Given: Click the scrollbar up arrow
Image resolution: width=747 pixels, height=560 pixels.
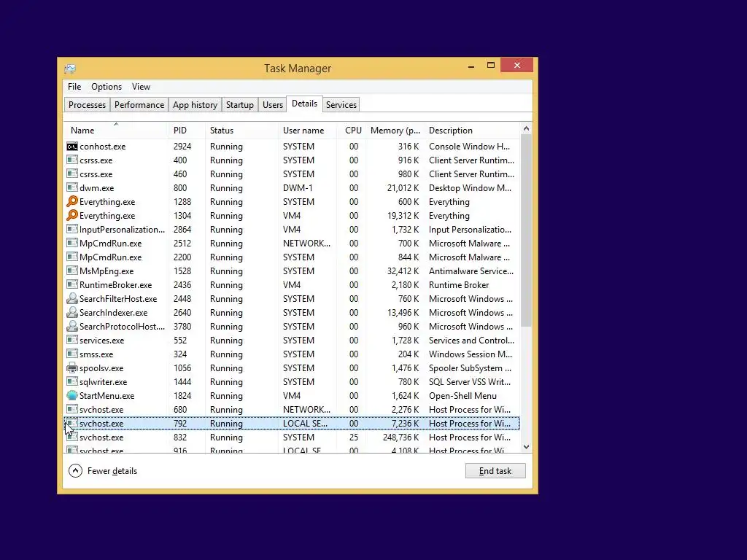Looking at the screenshot, I should coord(526,128).
